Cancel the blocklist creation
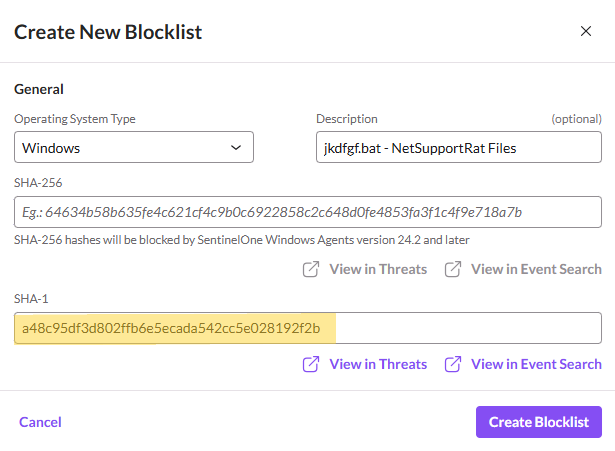 point(40,422)
